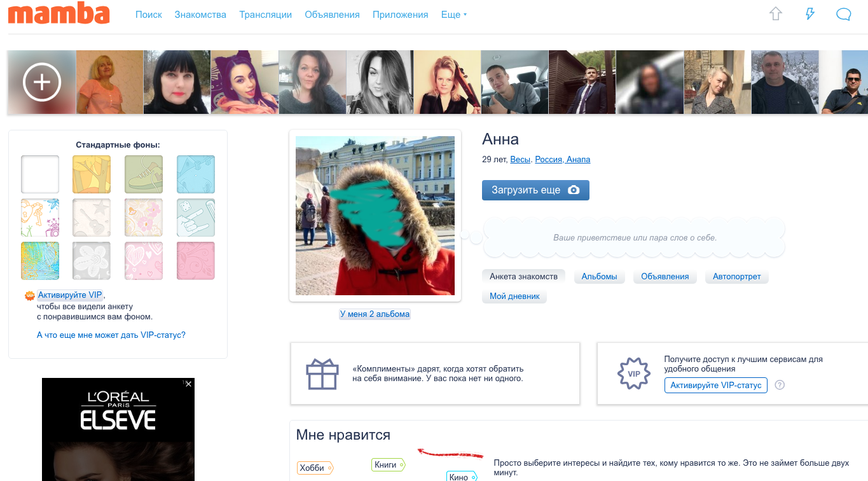Screen dimensions: 868x481
Task: Select the Хобби interest tag
Action: click(314, 468)
